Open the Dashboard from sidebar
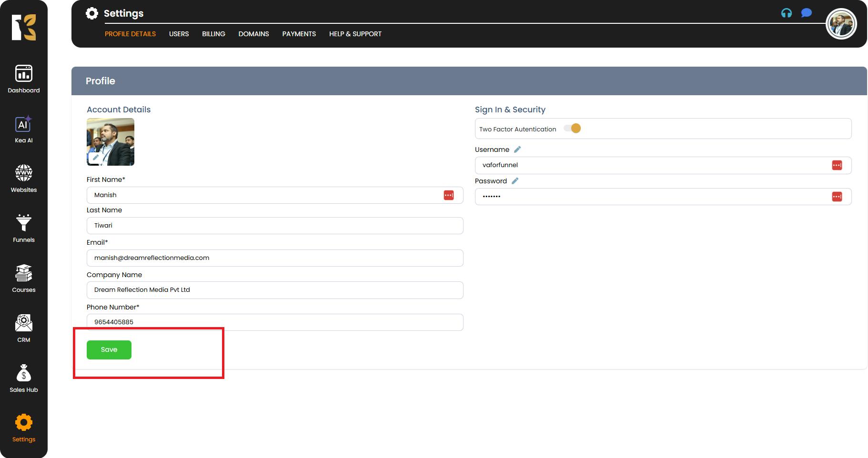Screen dimensions: 868x458 coord(24,79)
